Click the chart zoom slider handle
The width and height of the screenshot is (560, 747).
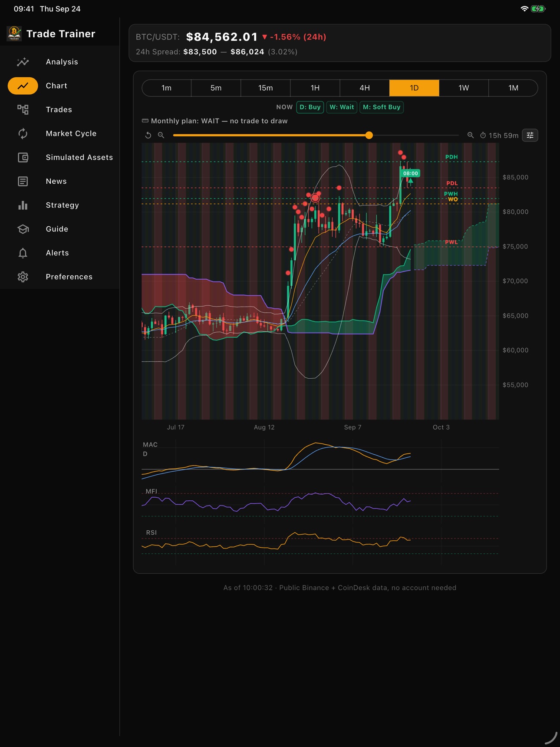369,136
